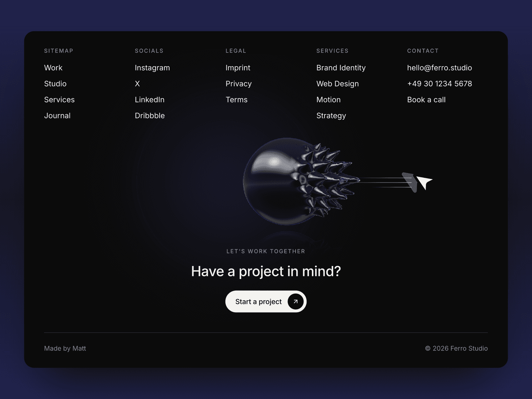Click the LEGAL column heading

[236, 51]
